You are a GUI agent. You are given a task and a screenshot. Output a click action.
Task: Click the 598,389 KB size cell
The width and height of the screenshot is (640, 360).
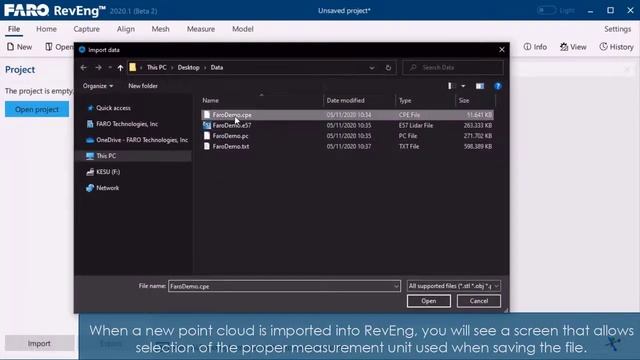(478, 147)
